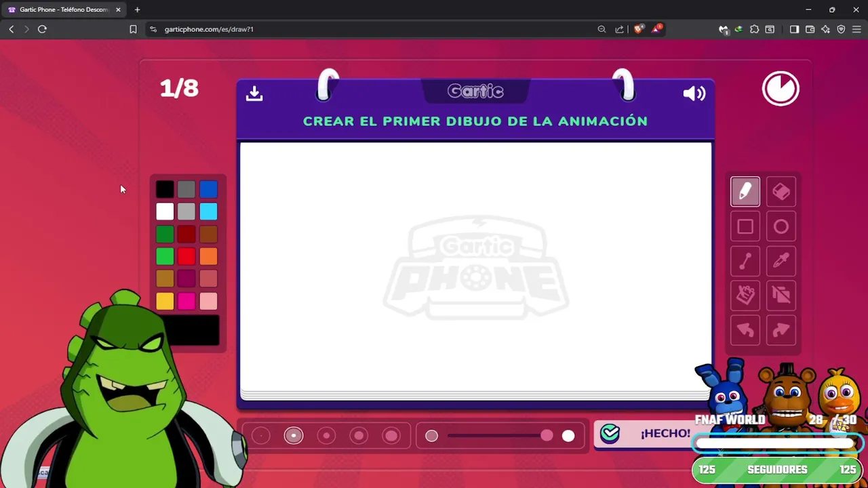Open the Brave Wallet icon
Image resolution: width=868 pixels, height=488 pixels.
[810, 29]
